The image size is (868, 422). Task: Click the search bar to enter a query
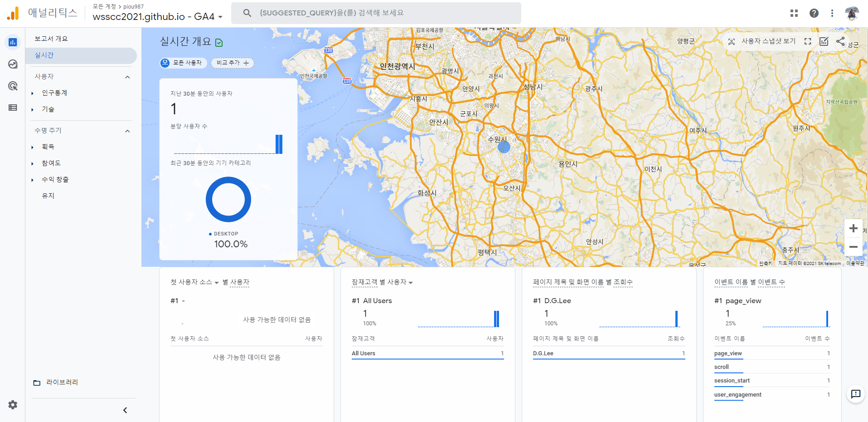pos(376,13)
